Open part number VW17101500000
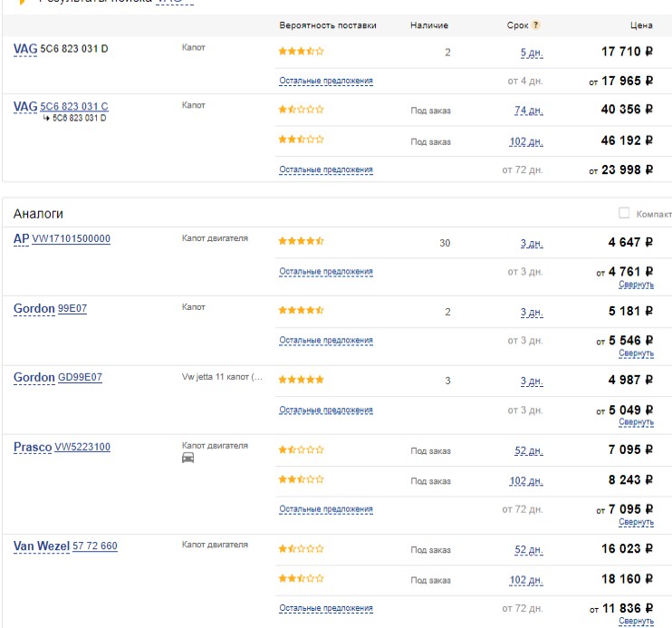Screen dimensions: 672x628 click(72, 239)
